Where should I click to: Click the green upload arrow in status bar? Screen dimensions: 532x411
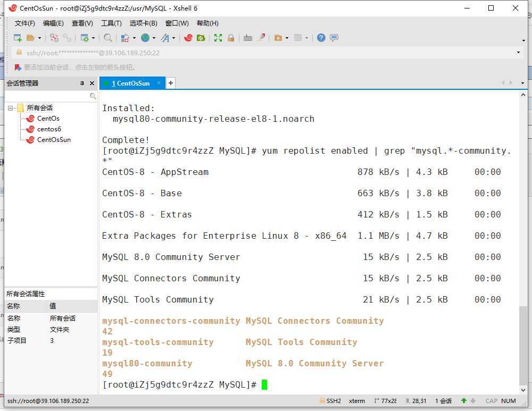(464, 401)
